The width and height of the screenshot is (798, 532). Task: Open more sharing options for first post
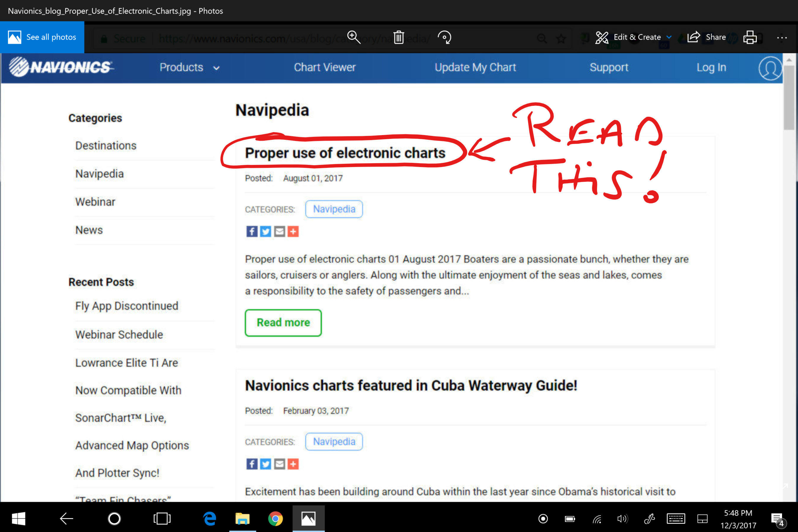point(293,231)
